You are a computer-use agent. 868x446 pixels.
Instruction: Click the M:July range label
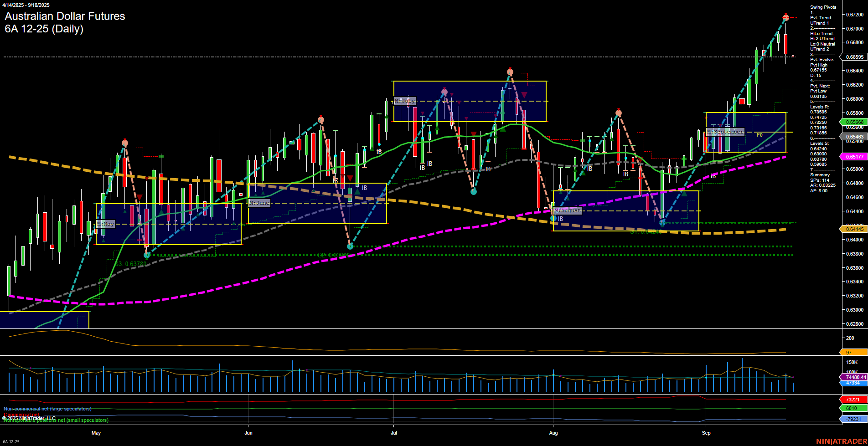405,101
